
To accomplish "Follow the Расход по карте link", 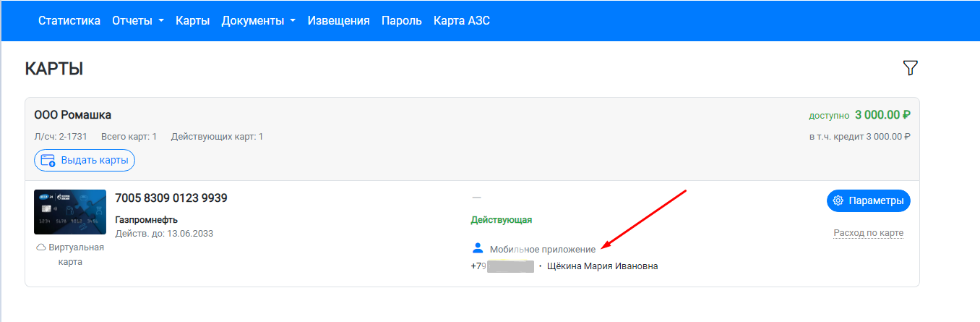I will (868, 233).
